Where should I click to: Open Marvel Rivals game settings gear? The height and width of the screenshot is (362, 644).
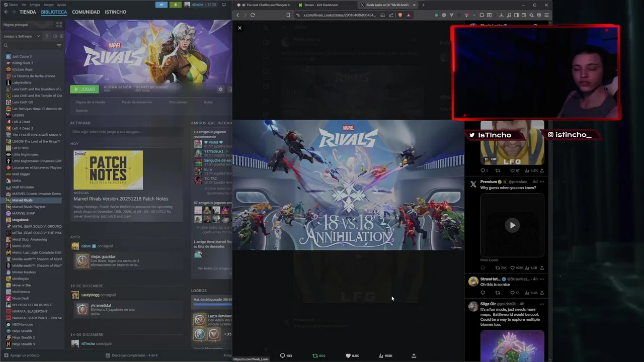[220, 89]
